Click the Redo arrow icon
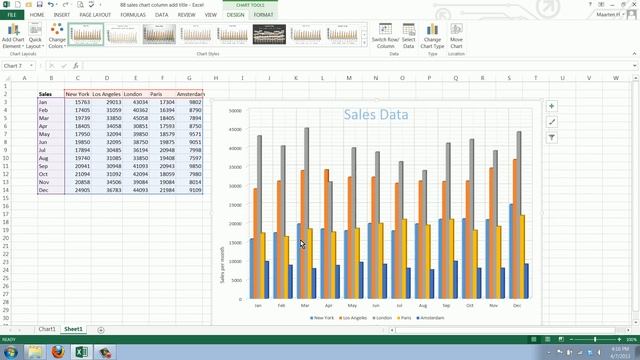The width and height of the screenshot is (640, 360). tap(65, 4)
